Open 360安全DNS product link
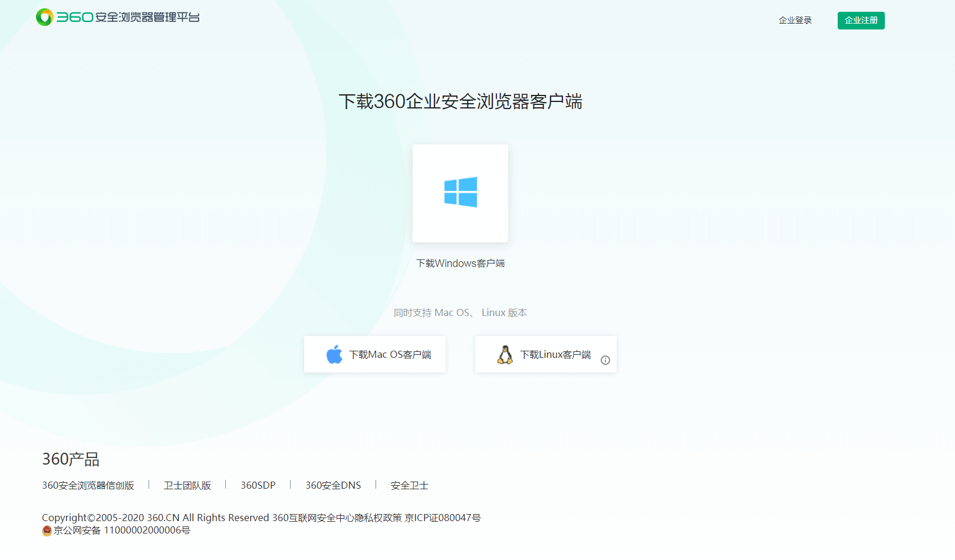The image size is (955, 560). point(333,485)
